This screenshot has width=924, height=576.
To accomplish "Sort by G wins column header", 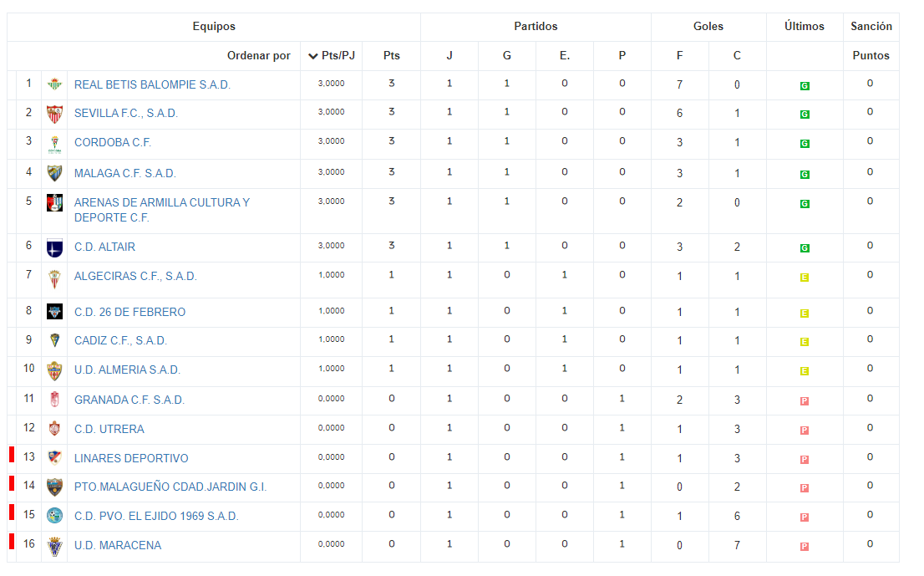I will point(507,55).
